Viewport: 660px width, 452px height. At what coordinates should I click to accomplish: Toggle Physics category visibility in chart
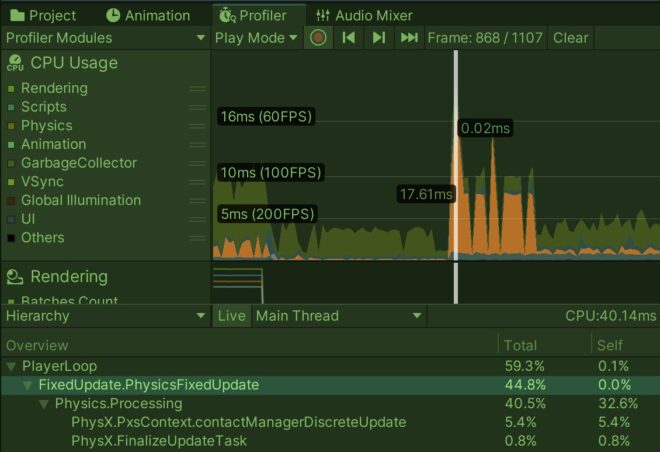(x=10, y=126)
